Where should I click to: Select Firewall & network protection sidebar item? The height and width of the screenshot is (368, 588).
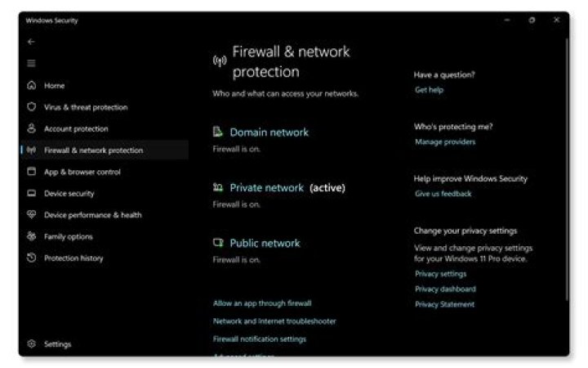(93, 150)
